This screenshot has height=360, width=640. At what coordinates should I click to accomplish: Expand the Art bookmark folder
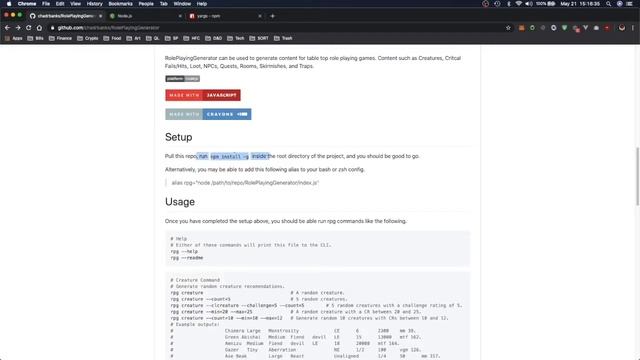(133, 38)
